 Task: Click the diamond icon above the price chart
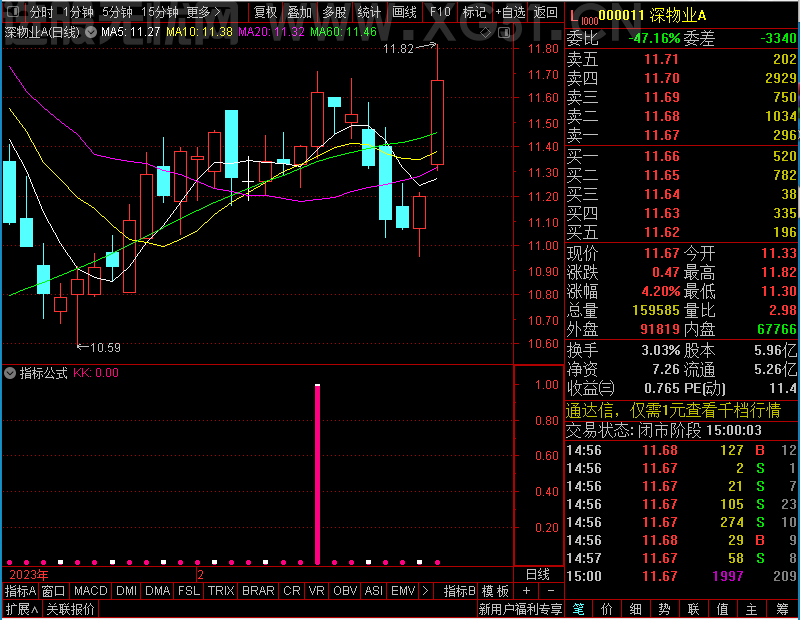coord(486,33)
